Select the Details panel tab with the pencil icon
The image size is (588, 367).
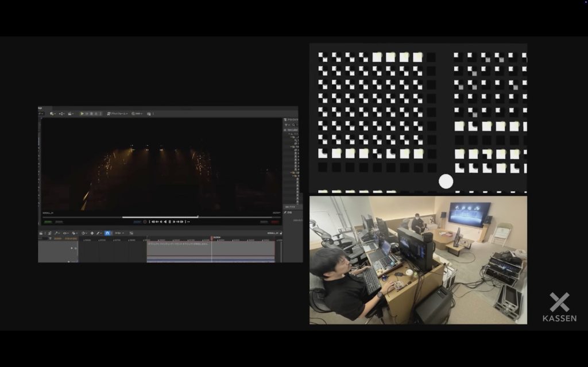coord(288,213)
